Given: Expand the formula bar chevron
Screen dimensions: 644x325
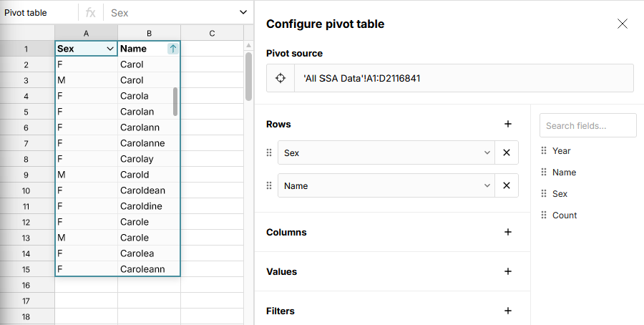Looking at the screenshot, I should click(243, 13).
